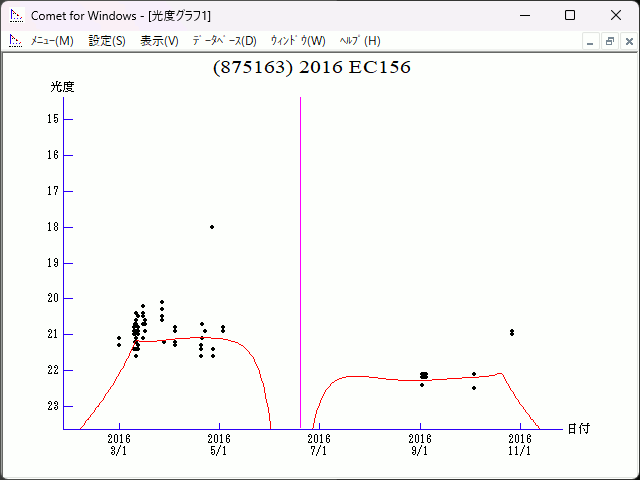The height and width of the screenshot is (480, 640).
Task: Open the ウィンドウ(W) menu
Action: click(298, 41)
